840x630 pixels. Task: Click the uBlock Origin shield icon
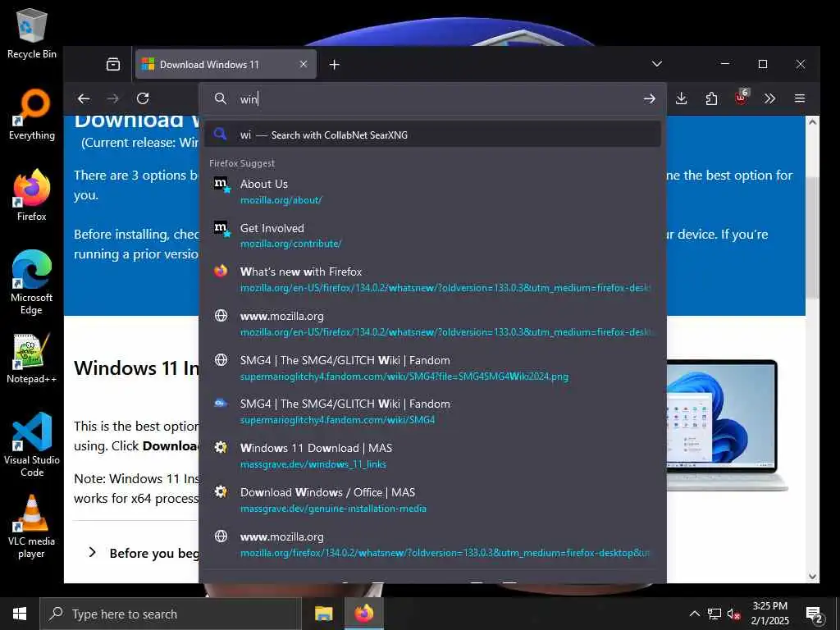click(x=741, y=98)
